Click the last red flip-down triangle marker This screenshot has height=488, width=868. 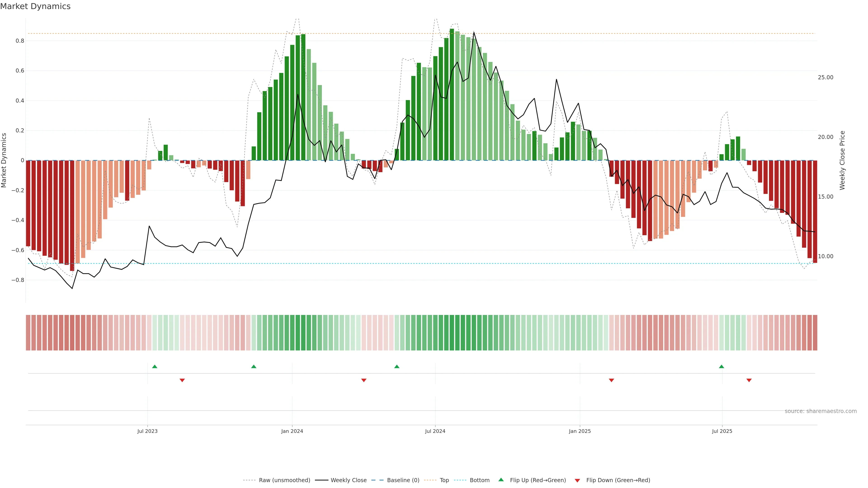(749, 380)
